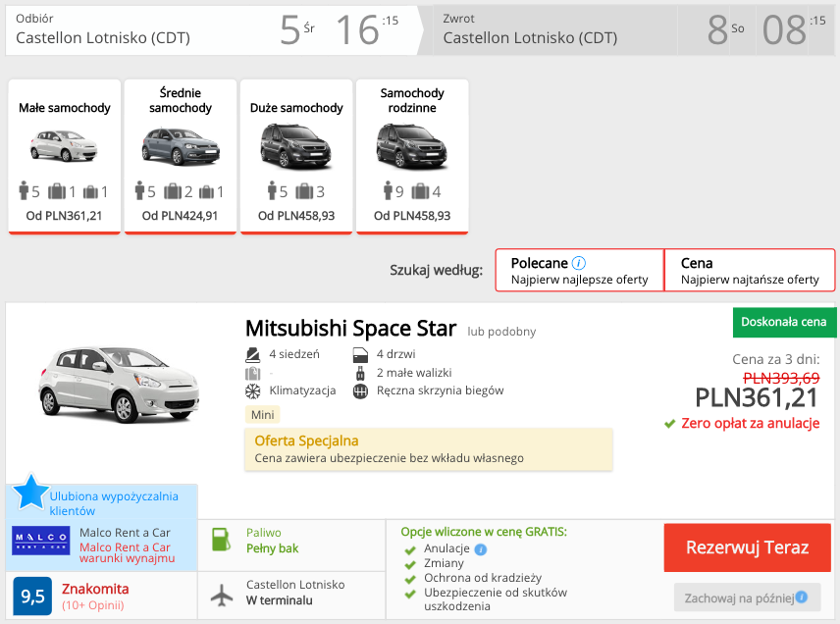The height and width of the screenshot is (624, 840).
Task: Click the blue star favorite badge
Action: coord(30,492)
